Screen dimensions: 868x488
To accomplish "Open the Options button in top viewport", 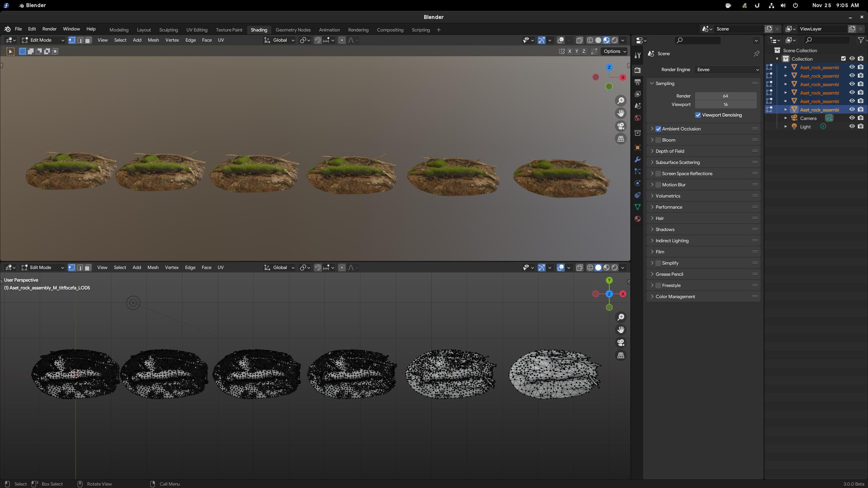I will click(x=614, y=52).
